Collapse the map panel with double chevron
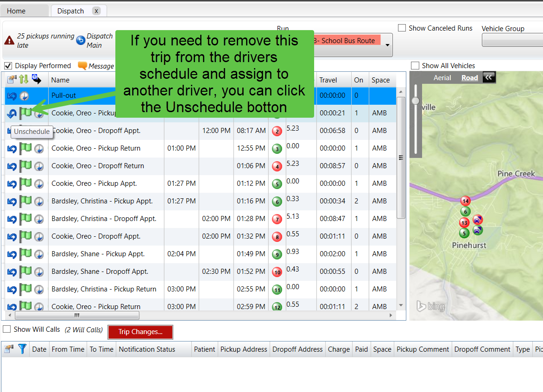 [489, 77]
